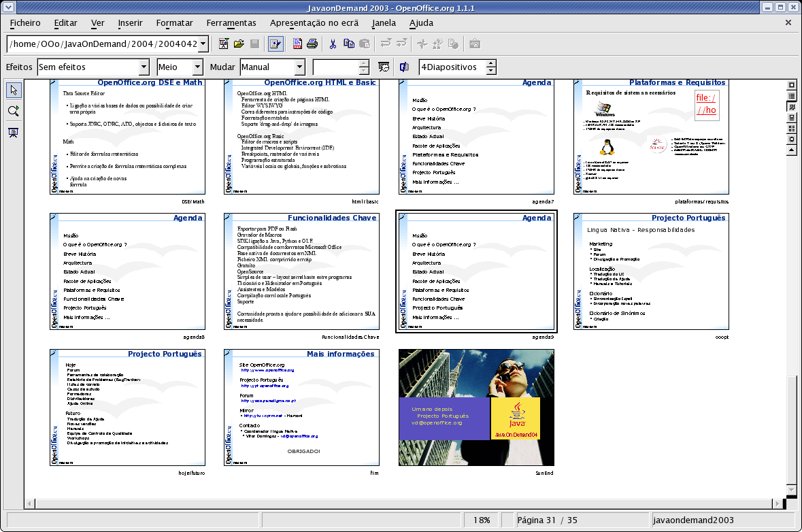This screenshot has height=532, width=802.
Task: Click the rehearse timings button
Action: 384,67
